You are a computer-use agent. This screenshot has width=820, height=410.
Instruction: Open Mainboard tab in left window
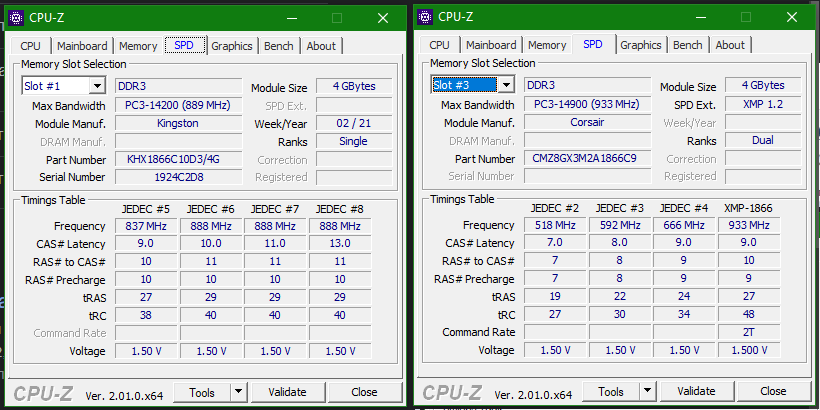82,46
